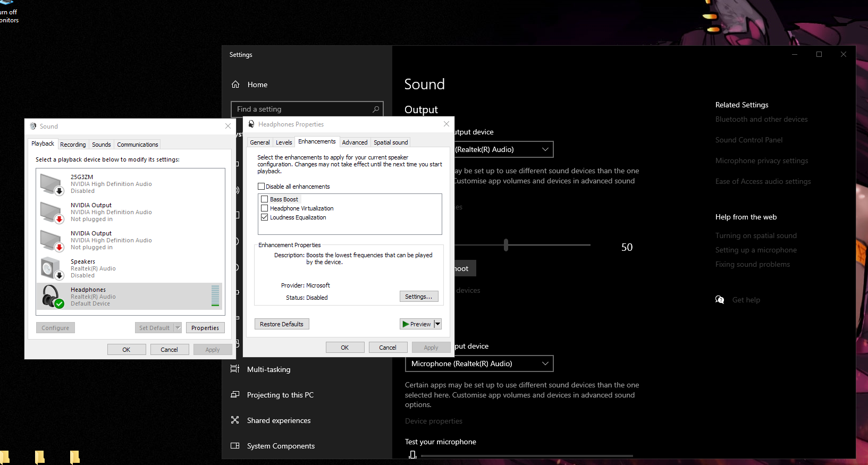
Task: Click the System Components icon
Action: click(x=235, y=445)
